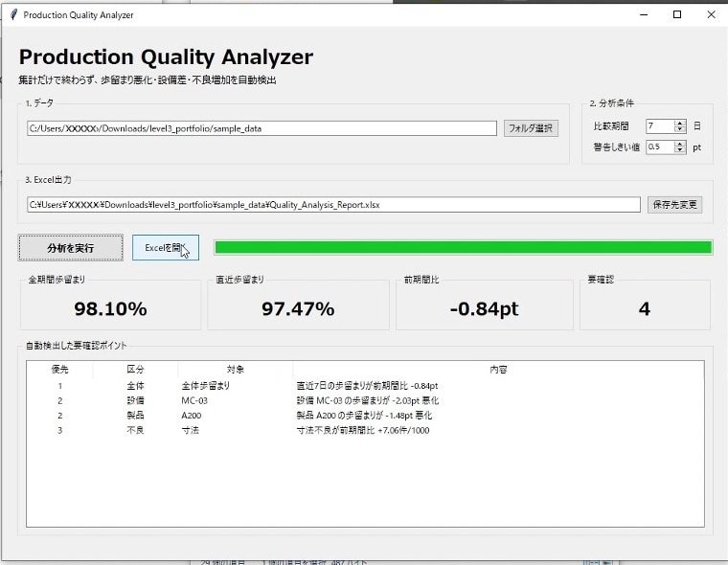Select the MC-03 equipment row

[x=365, y=400]
